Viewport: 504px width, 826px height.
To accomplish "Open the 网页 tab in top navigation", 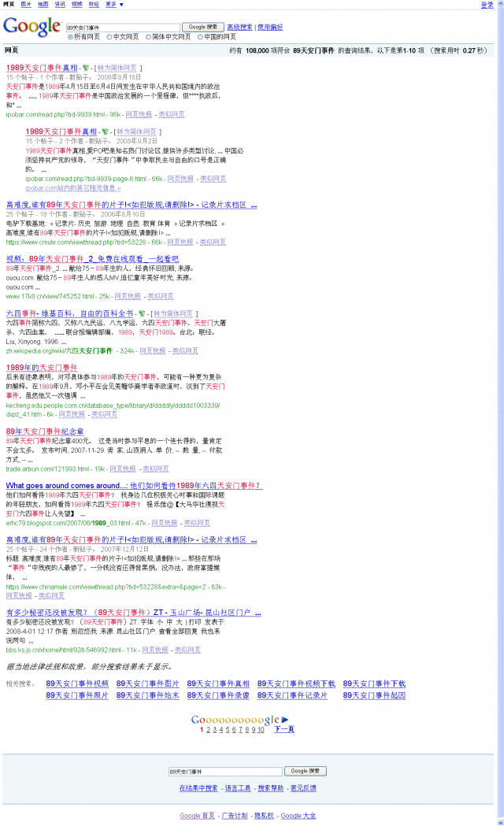I will point(9,4).
